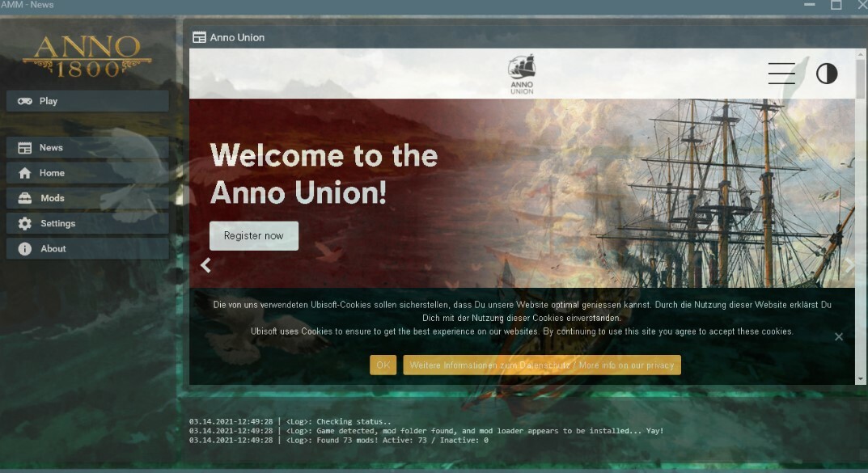Open the News section in sidebar
The height and width of the screenshot is (473, 868).
pos(87,148)
